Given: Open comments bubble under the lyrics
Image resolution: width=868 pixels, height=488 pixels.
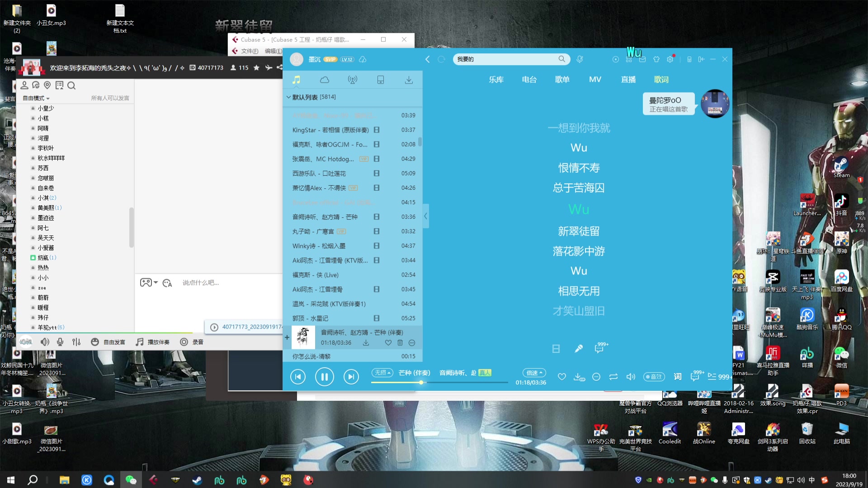Looking at the screenshot, I should (x=599, y=348).
